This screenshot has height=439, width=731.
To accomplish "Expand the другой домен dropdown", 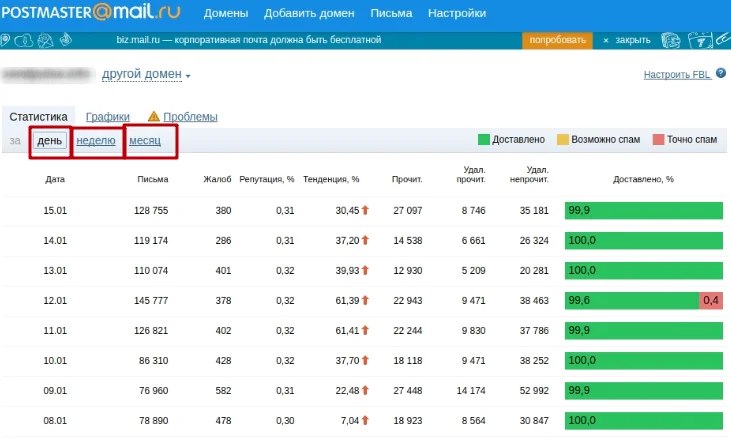I will click(x=146, y=75).
